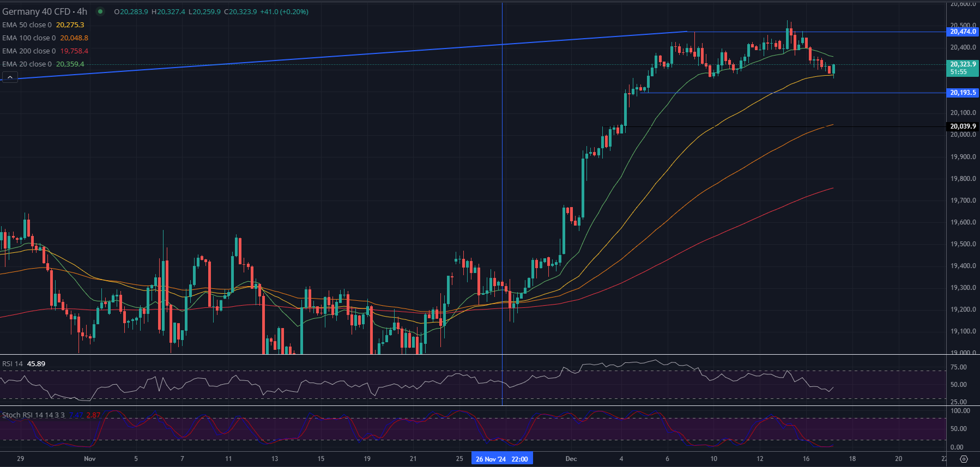Screen dimensions: 980x467
Task: Click the 20,193.5 blue price label
Action: pyautogui.click(x=963, y=93)
